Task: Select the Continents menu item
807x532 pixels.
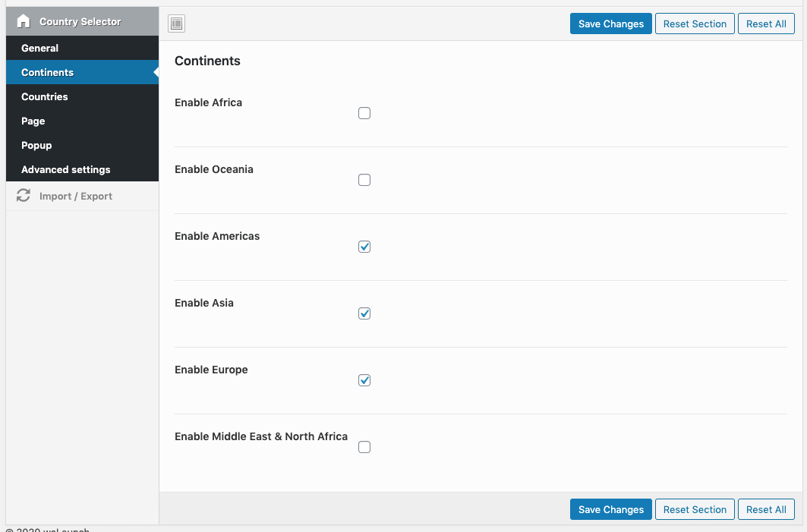Action: tap(46, 72)
